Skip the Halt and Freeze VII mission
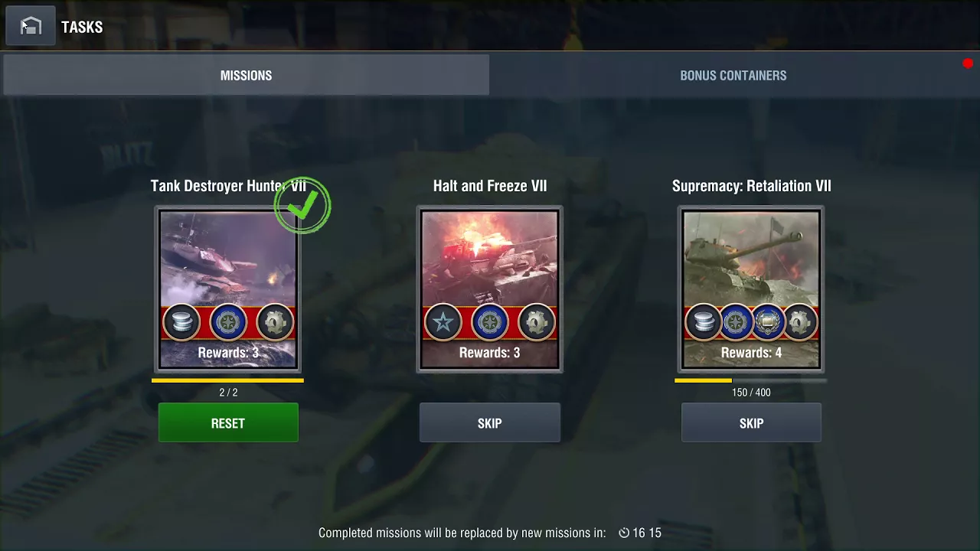This screenshot has width=980, height=551. [x=490, y=423]
